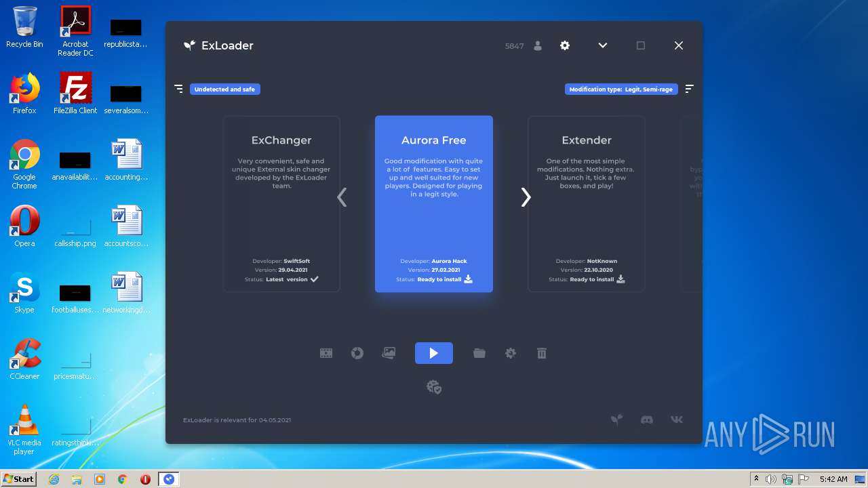Click the ExLoader sprout logo

tap(189, 45)
